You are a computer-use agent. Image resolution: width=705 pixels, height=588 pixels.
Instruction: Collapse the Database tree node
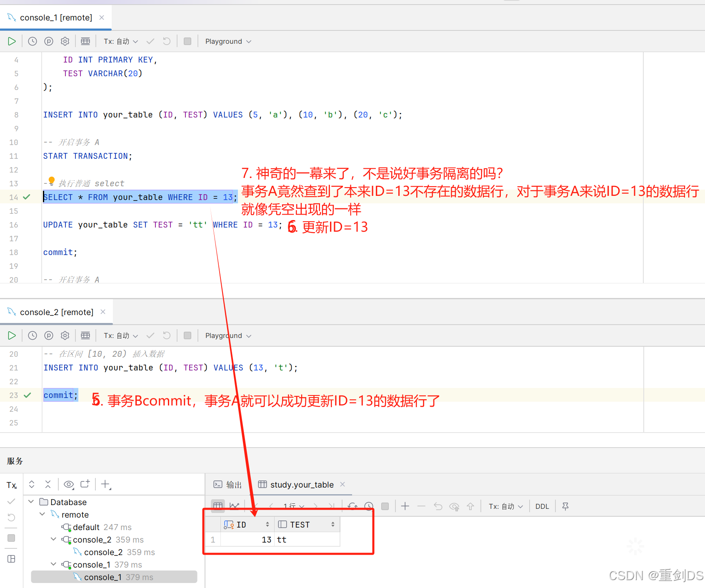[x=31, y=502]
